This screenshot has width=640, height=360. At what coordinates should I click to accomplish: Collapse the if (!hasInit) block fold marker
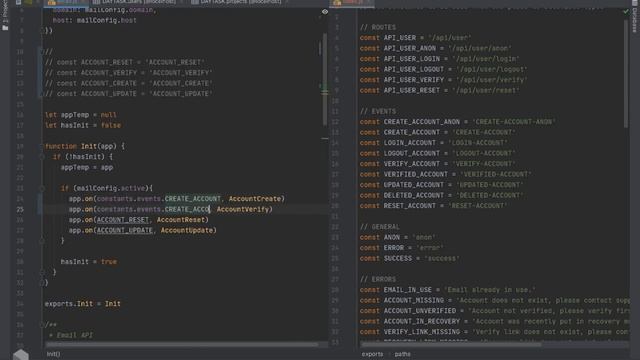tap(42, 157)
